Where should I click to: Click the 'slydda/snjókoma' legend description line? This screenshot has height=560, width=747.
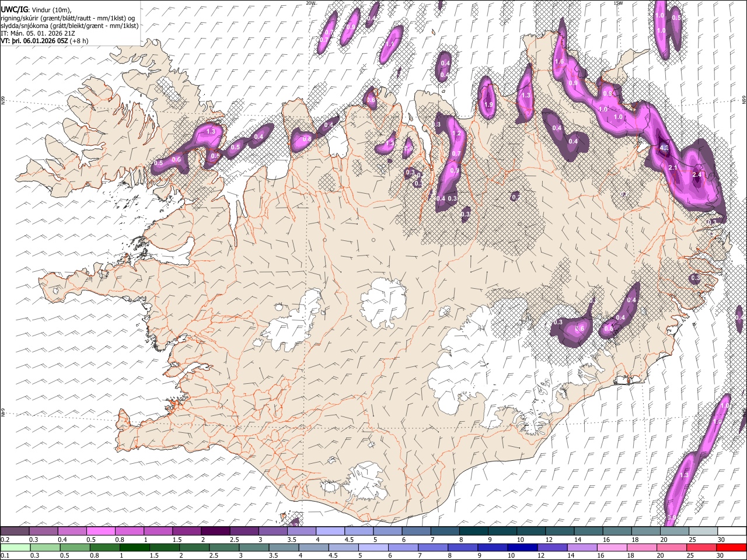(x=69, y=26)
